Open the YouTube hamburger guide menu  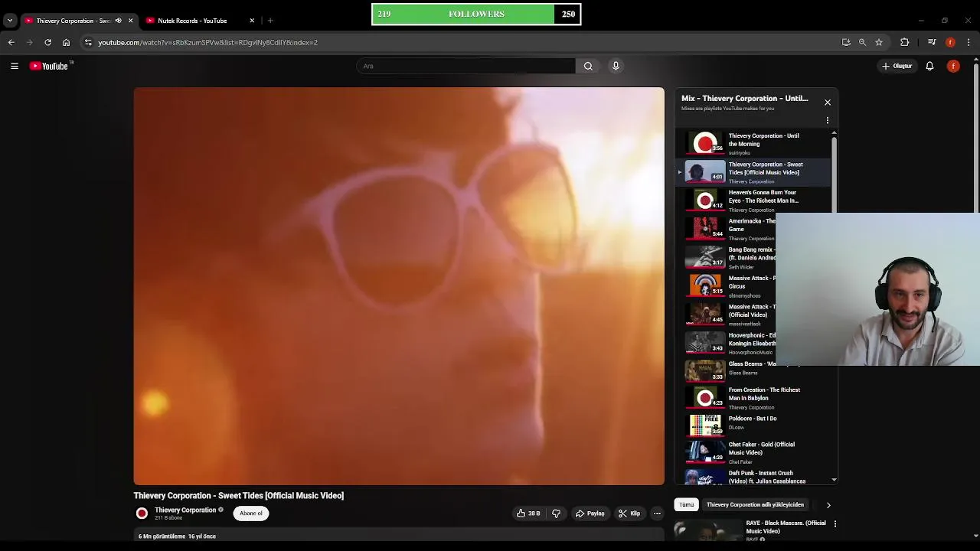(x=15, y=66)
